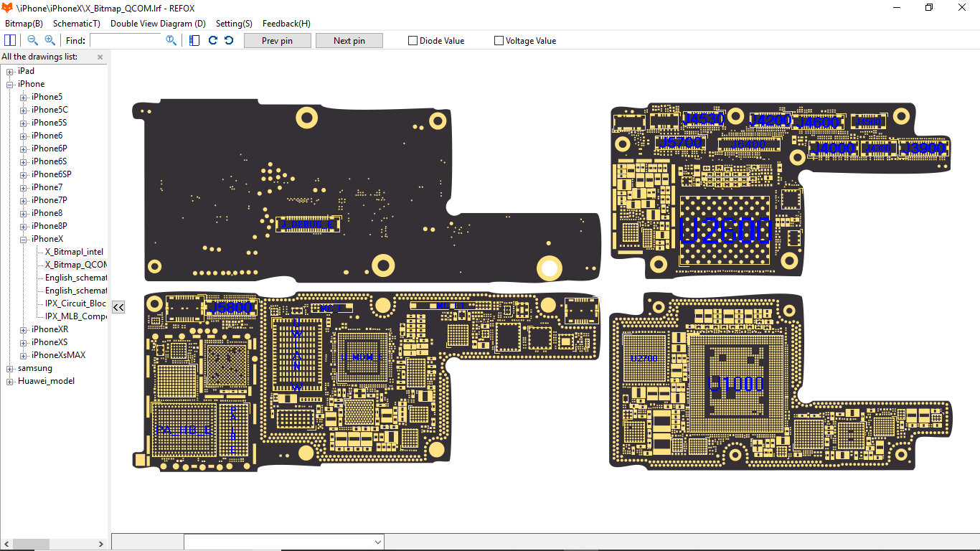Expand the Huawei_model tree node
This screenshot has width=980, height=551.
pos(10,381)
